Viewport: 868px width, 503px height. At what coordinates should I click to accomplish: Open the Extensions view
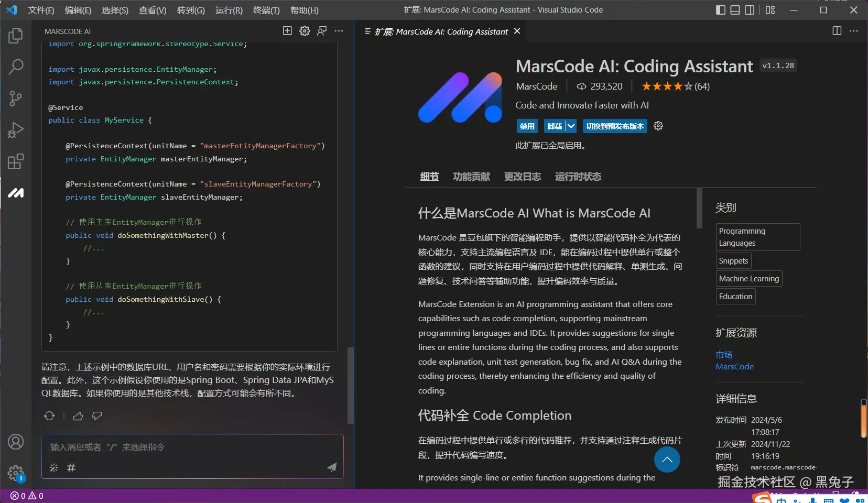(16, 161)
